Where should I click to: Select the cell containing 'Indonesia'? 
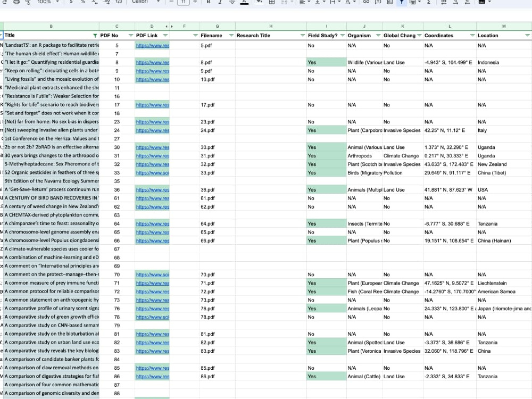(x=504, y=62)
